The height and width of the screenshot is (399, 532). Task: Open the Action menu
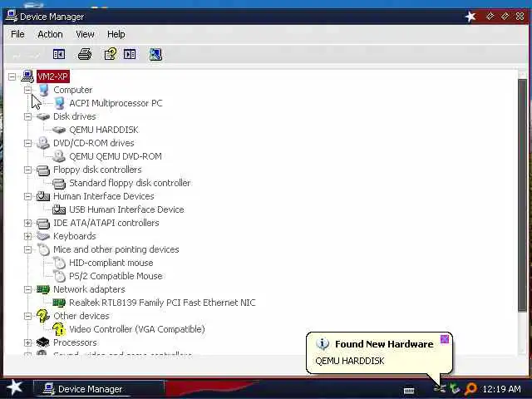coord(50,34)
